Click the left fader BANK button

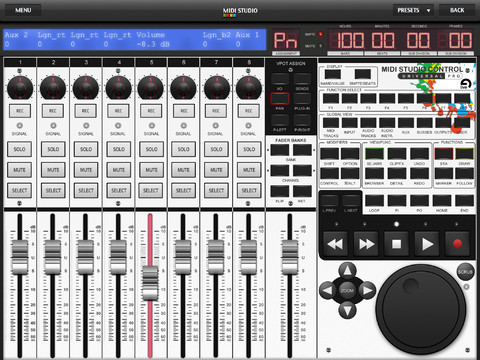coord(280,150)
